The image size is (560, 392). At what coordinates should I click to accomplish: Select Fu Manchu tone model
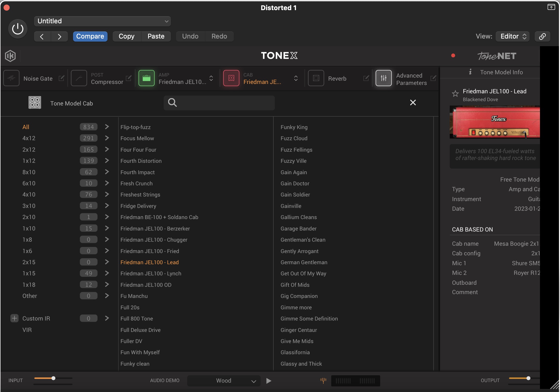pos(134,296)
